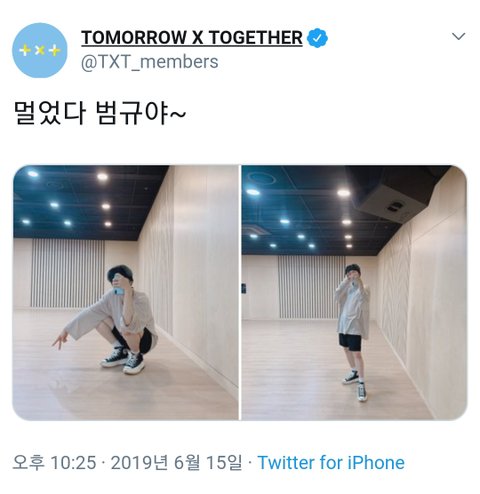Click the standing person in the right photo
Screen dimensions: 480x494
353,332
